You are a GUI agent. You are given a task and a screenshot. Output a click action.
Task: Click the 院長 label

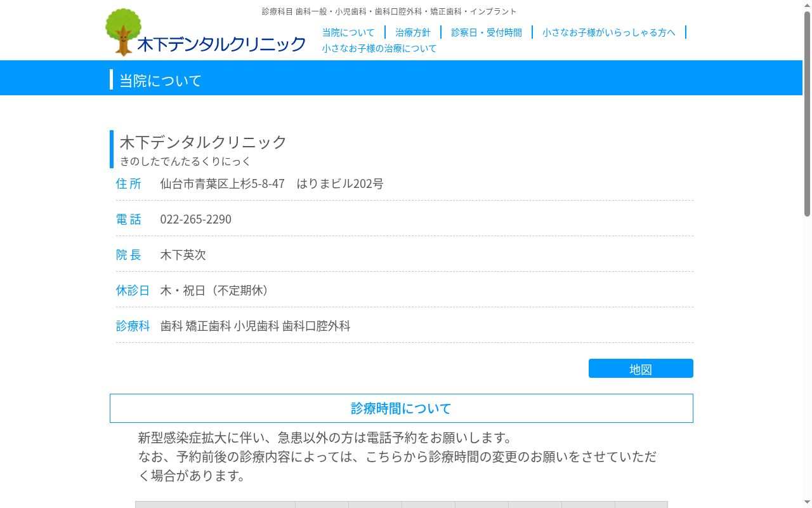click(129, 255)
